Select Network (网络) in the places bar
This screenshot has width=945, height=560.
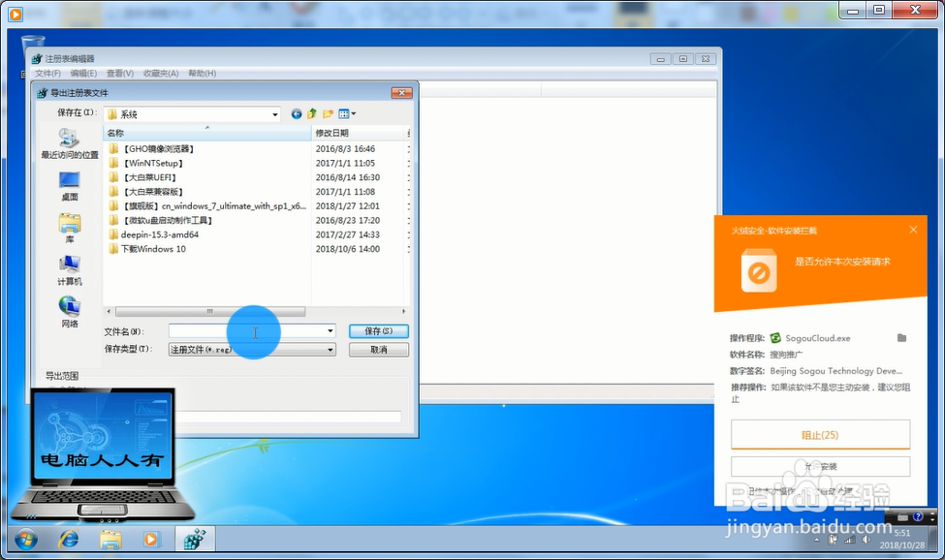[70, 313]
